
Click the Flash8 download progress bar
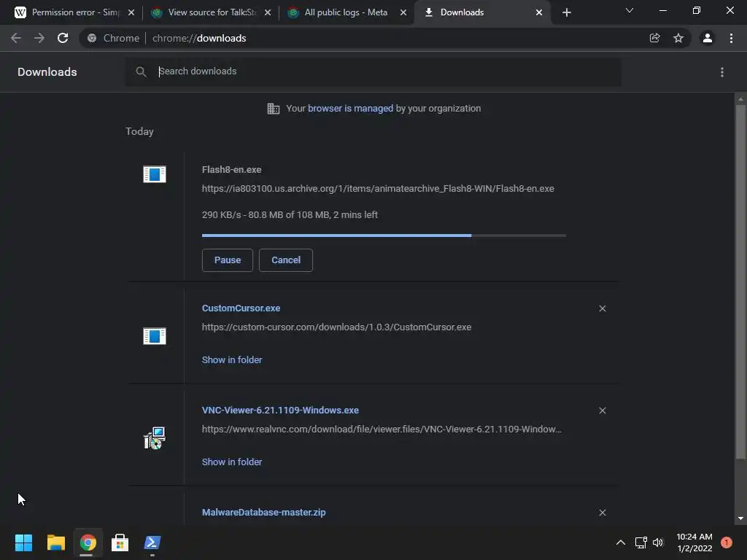(x=384, y=236)
